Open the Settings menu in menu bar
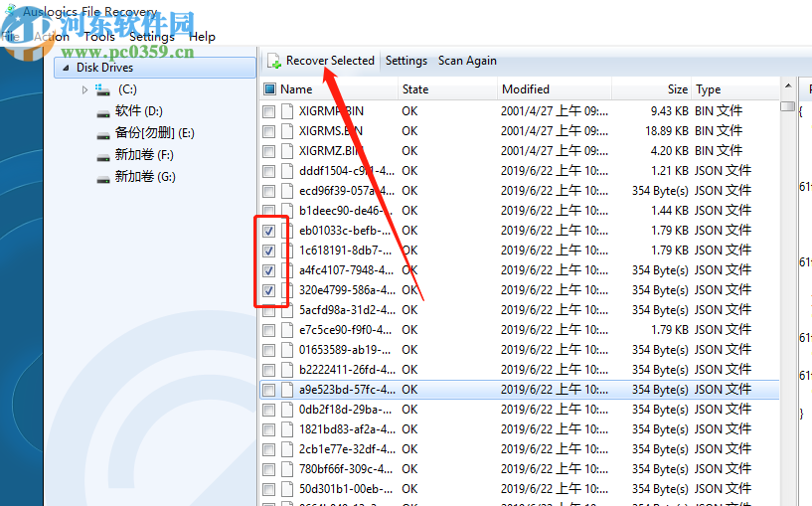Image resolution: width=812 pixels, height=506 pixels. pyautogui.click(x=152, y=37)
